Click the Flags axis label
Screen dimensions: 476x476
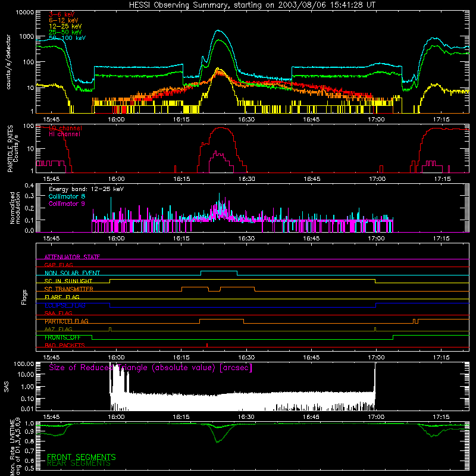click(24, 297)
